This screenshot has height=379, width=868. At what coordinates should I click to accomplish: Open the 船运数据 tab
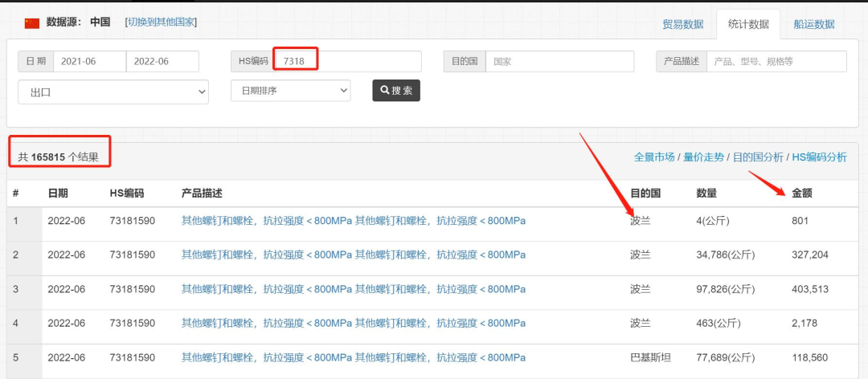click(x=814, y=24)
